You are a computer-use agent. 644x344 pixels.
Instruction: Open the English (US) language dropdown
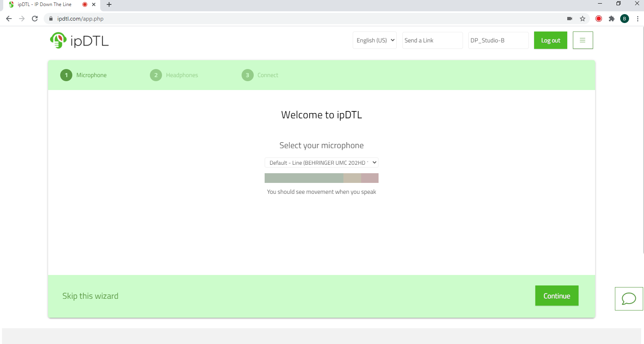[x=375, y=40]
